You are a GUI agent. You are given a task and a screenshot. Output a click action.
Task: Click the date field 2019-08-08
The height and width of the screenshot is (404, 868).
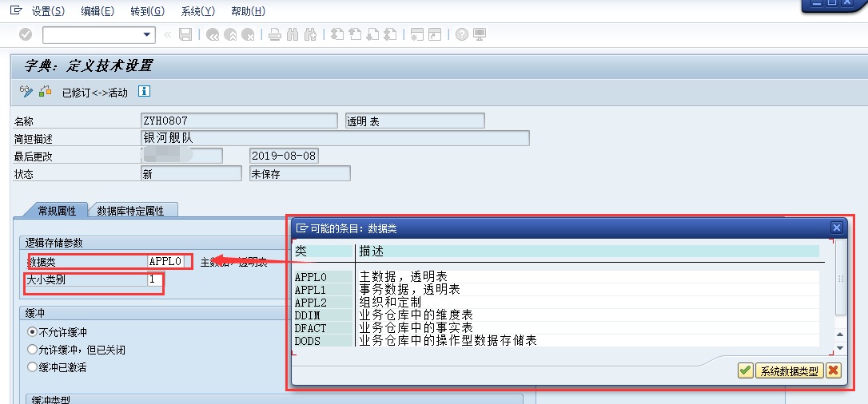pyautogui.click(x=284, y=156)
